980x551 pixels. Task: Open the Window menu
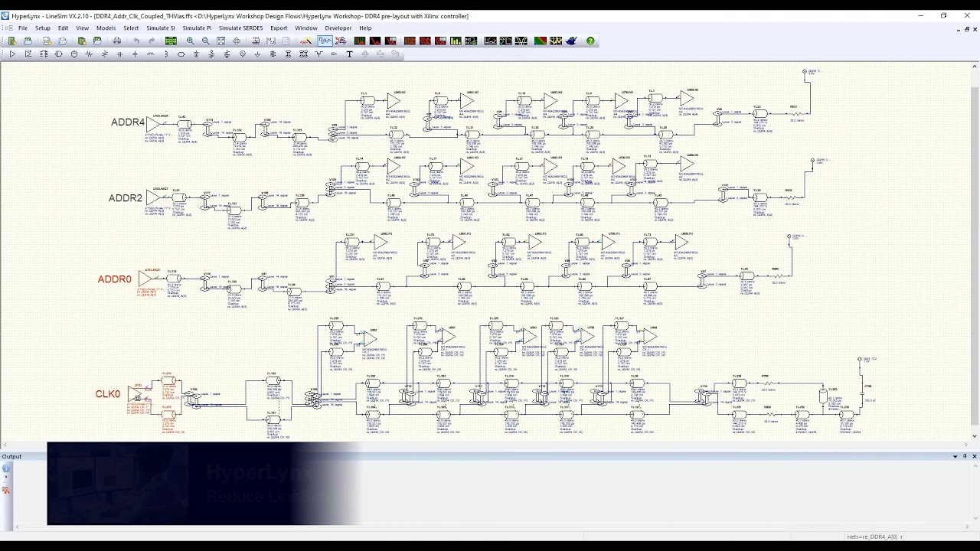(306, 28)
